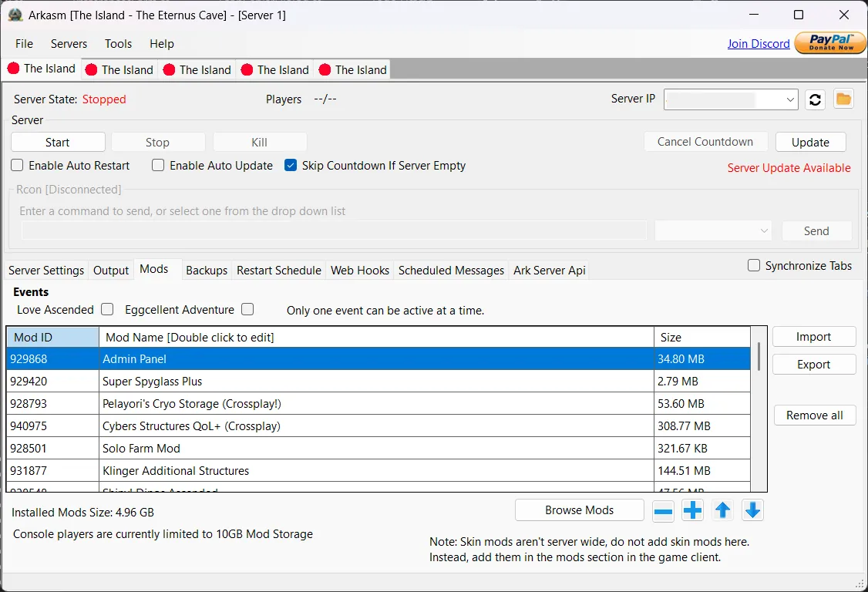Image resolution: width=868 pixels, height=592 pixels.
Task: Click the plus add mod icon
Action: click(692, 510)
